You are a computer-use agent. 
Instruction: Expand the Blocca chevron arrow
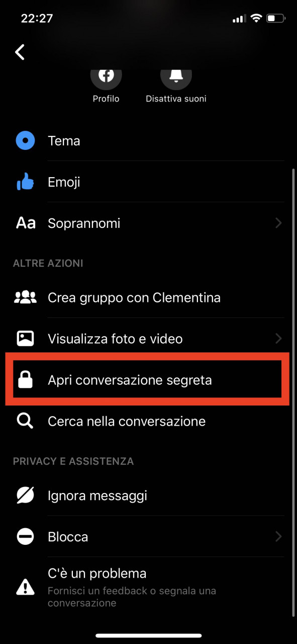(279, 537)
